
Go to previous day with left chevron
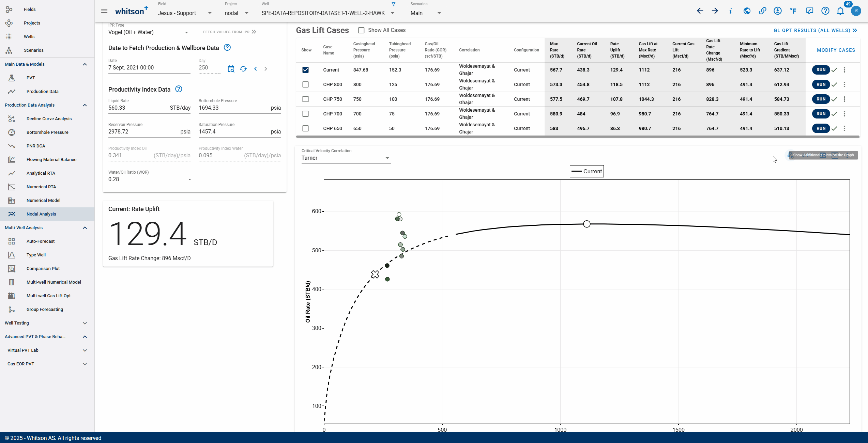point(256,69)
